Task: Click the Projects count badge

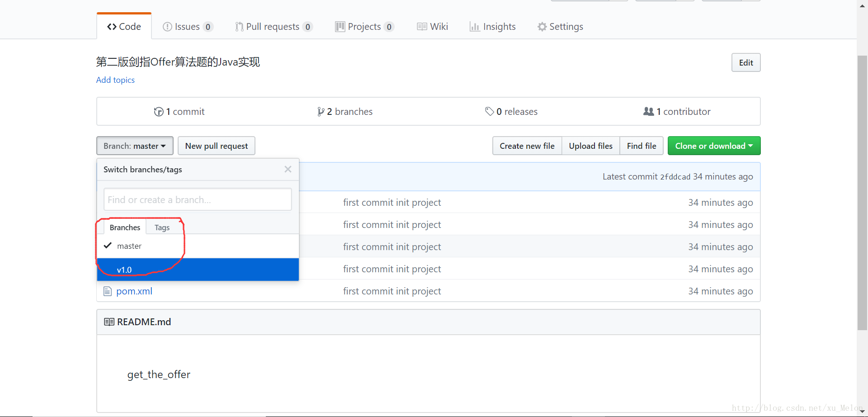Action: [389, 27]
